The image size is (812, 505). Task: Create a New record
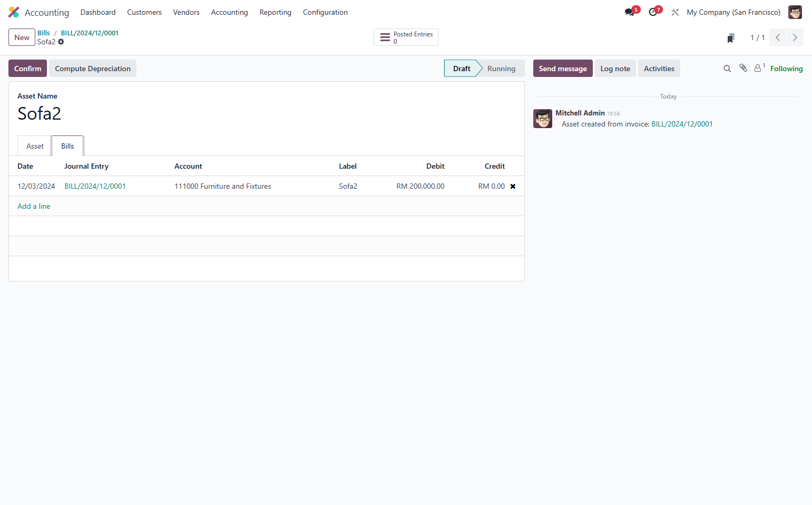click(22, 37)
